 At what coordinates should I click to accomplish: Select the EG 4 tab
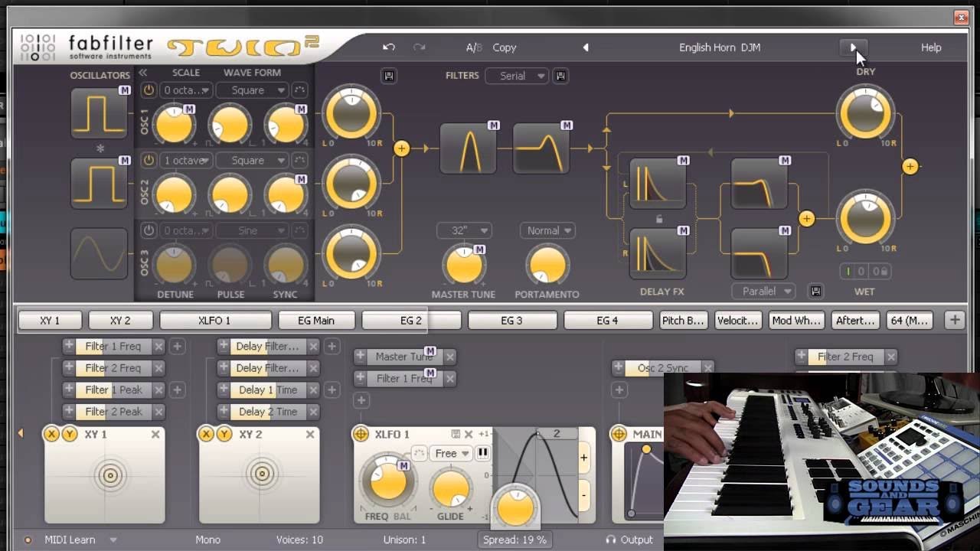(607, 321)
